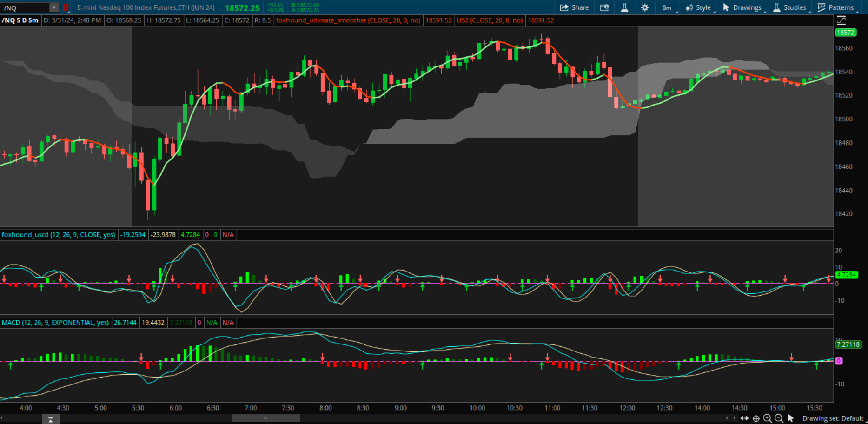The height and width of the screenshot is (424, 868).
Task: Click the Share button in the toolbar
Action: point(574,7)
